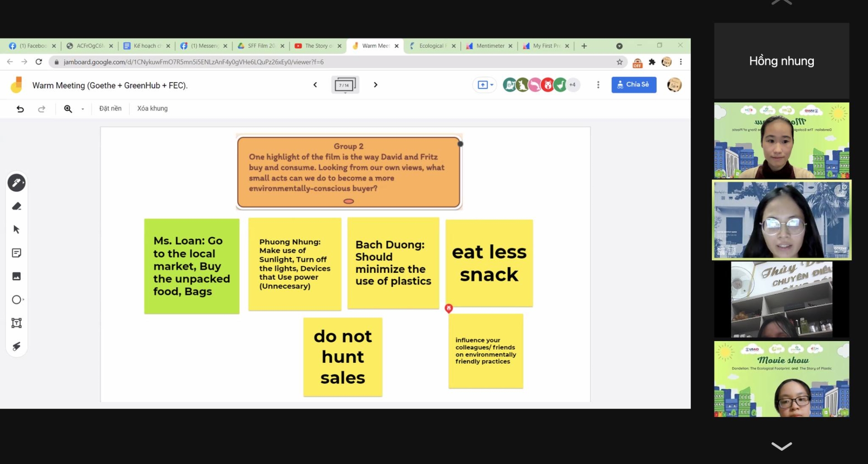Switch to the Mentimeter browser tab
Viewport: 868px width, 464px height.
490,46
